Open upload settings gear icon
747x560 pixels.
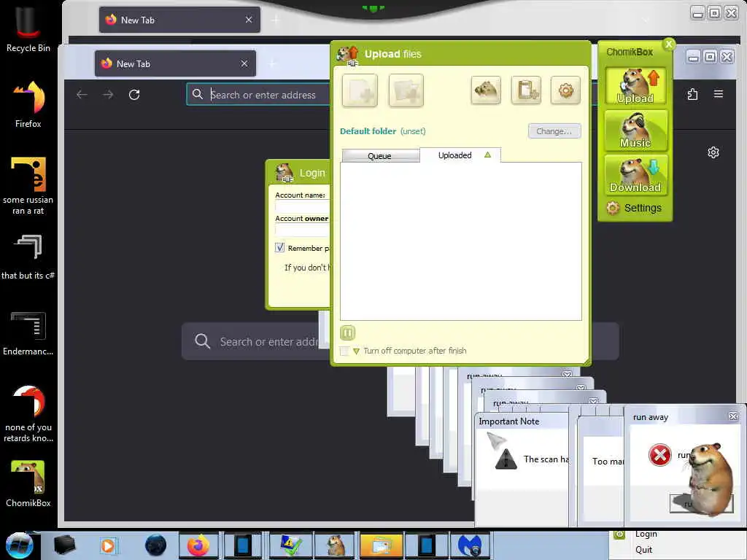point(565,90)
